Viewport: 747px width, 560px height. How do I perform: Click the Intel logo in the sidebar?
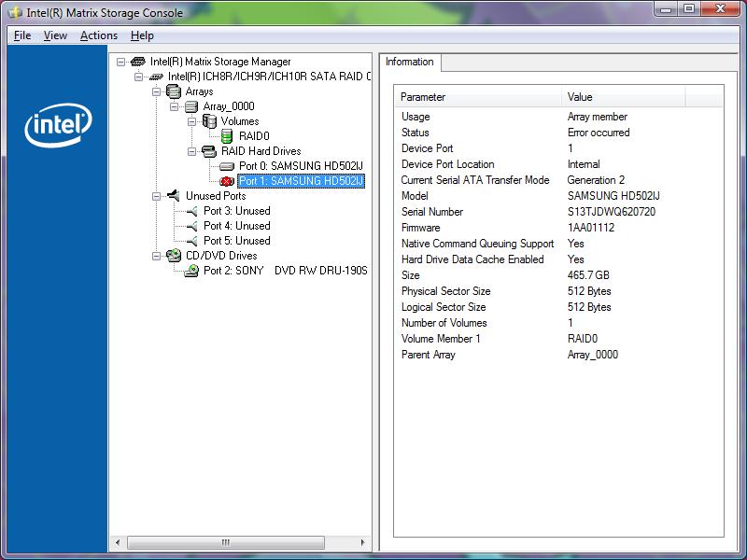(58, 125)
